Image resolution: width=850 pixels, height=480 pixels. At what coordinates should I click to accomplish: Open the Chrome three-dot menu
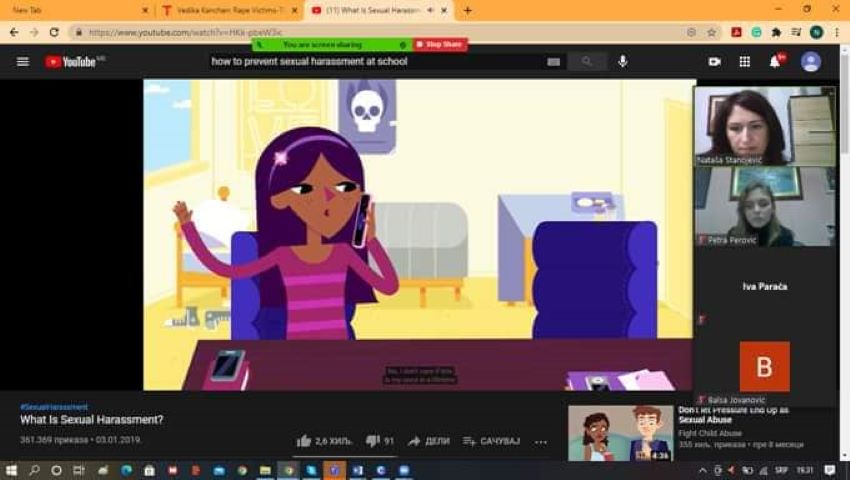point(836,32)
